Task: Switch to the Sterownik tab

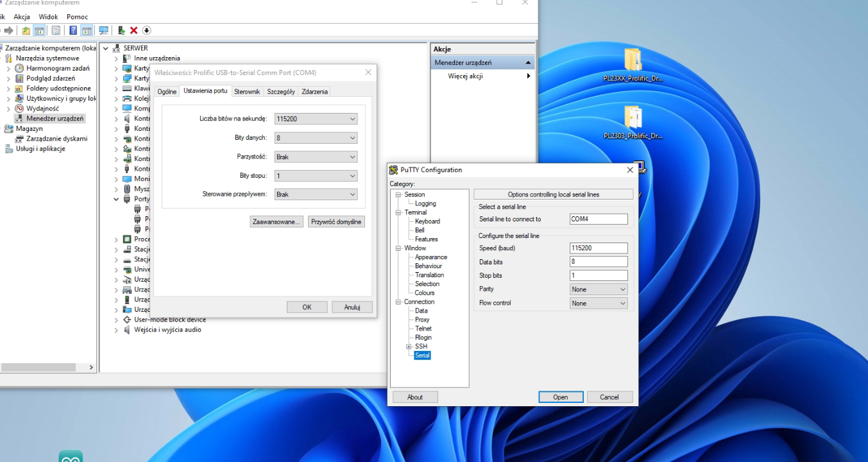Action: (x=247, y=92)
